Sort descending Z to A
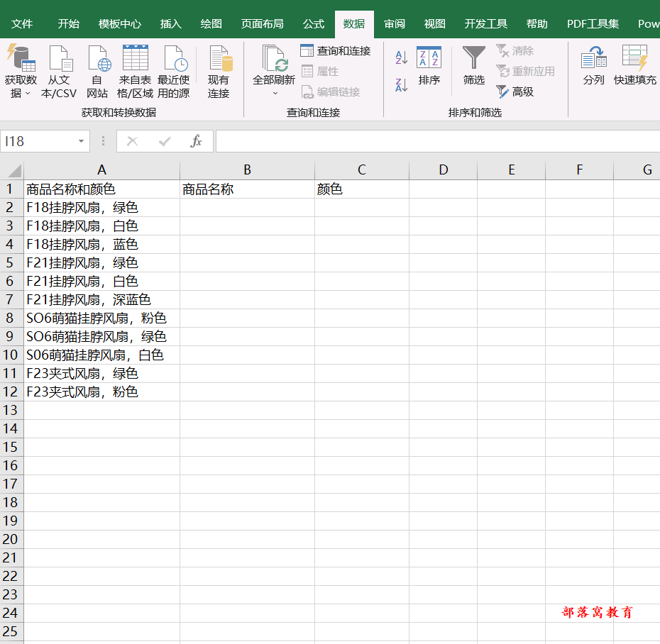Viewport: 660px width, 644px height. [401, 85]
